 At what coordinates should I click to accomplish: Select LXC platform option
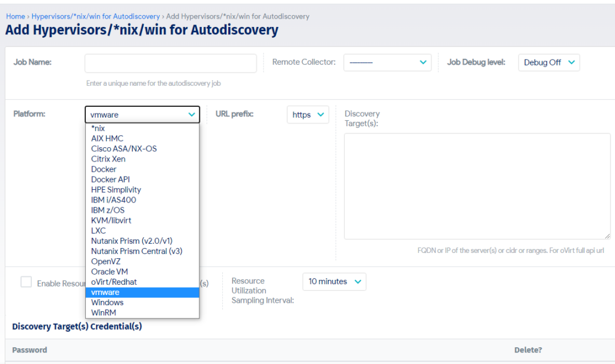pyautogui.click(x=142, y=231)
